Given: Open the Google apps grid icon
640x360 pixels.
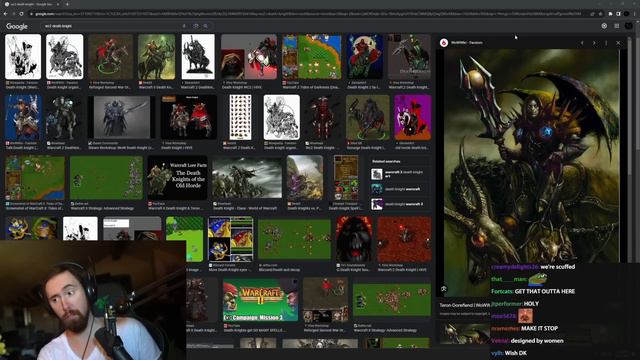Looking at the screenshot, I should pyautogui.click(x=617, y=26).
